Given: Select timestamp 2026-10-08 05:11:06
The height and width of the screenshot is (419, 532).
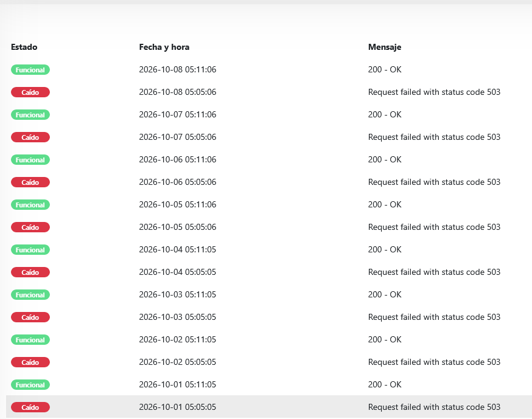Looking at the screenshot, I should coord(178,69).
